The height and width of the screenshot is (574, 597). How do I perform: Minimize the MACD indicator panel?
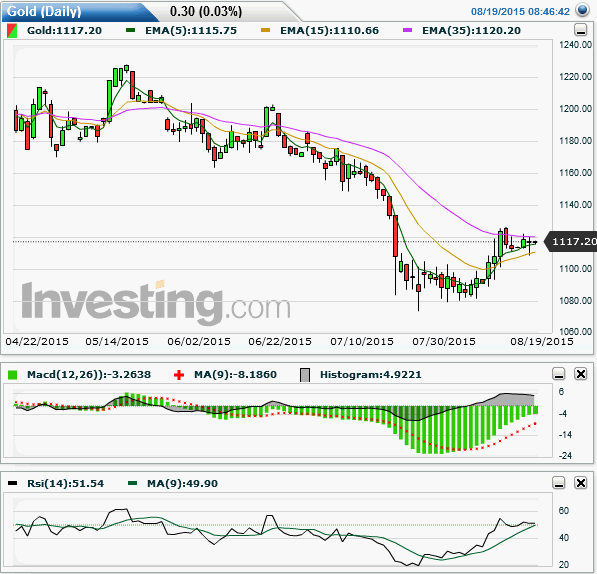pos(559,374)
